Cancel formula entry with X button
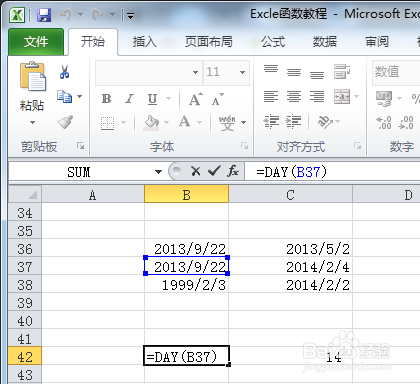Screen dimensions: 420x384 click(x=196, y=172)
